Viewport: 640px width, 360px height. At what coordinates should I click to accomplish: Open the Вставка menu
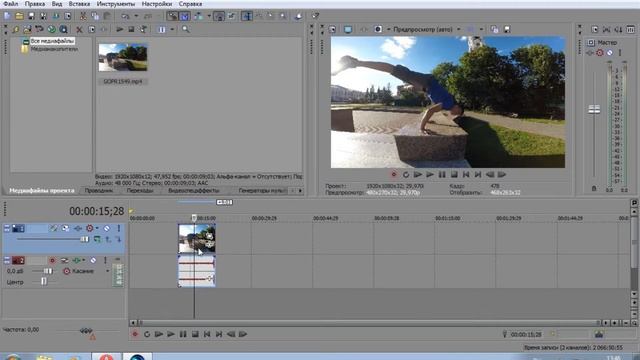[x=79, y=4]
